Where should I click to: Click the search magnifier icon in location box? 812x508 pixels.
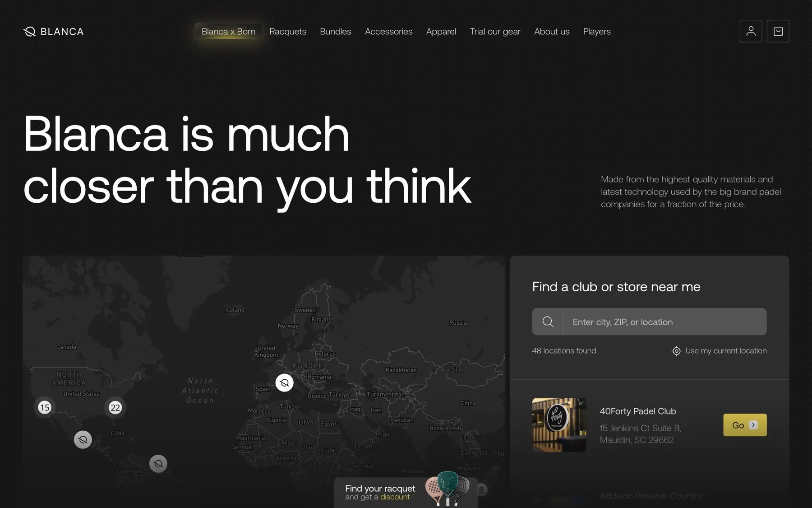click(548, 322)
